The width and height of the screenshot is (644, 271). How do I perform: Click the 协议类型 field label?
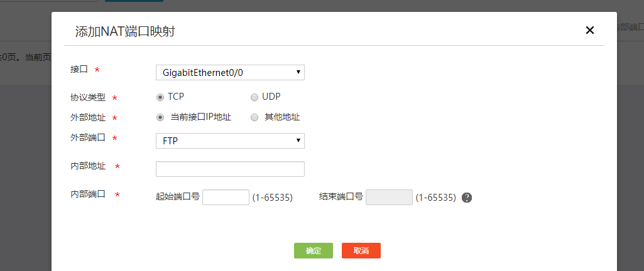tap(88, 98)
